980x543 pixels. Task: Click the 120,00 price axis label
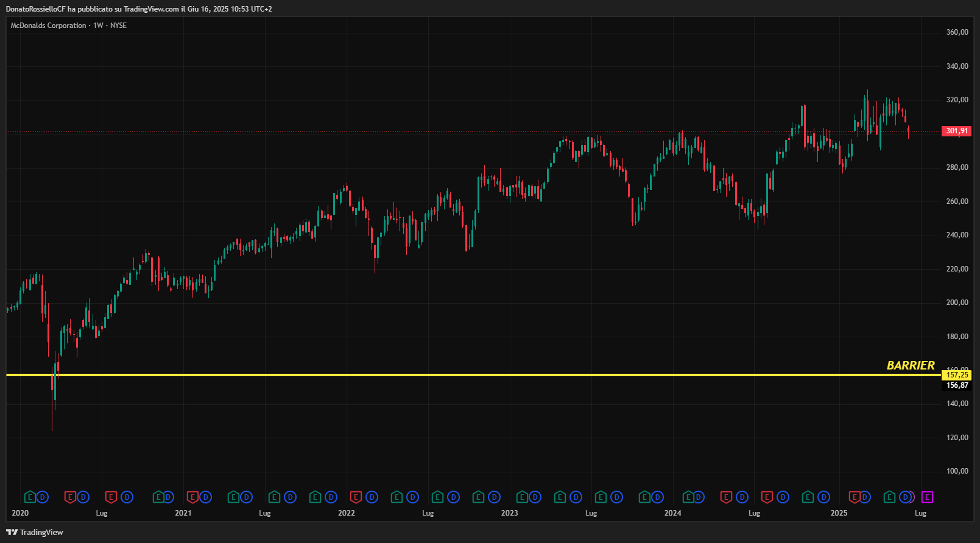[x=957, y=438]
